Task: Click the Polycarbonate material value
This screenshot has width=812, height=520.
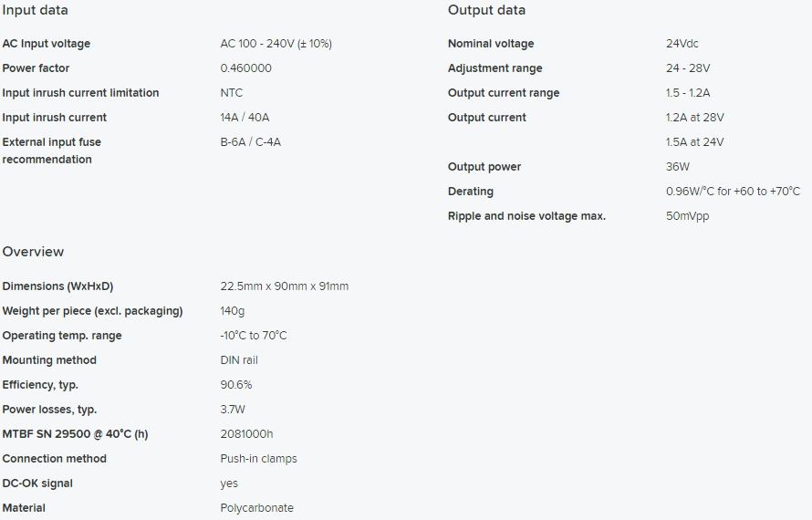Action: coord(257,508)
